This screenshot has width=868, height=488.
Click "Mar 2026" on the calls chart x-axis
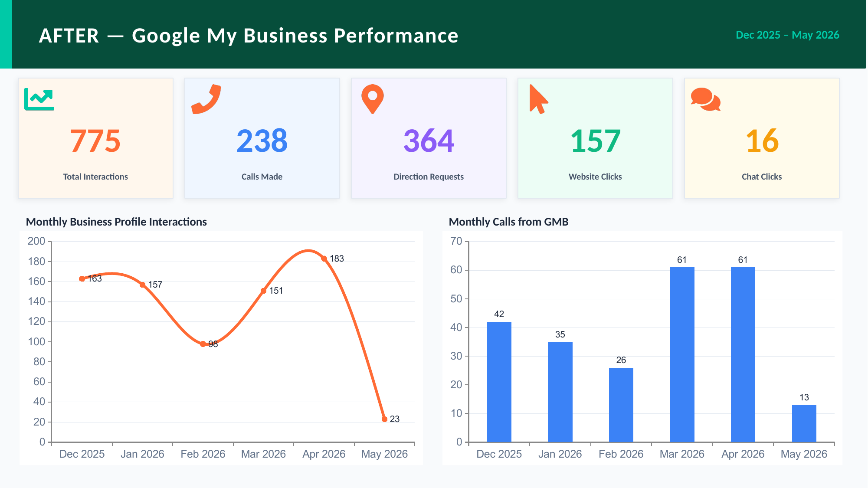pyautogui.click(x=682, y=454)
